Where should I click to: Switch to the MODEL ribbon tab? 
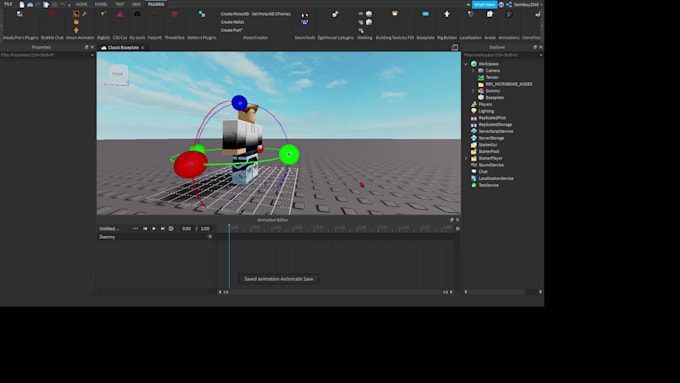click(x=101, y=4)
